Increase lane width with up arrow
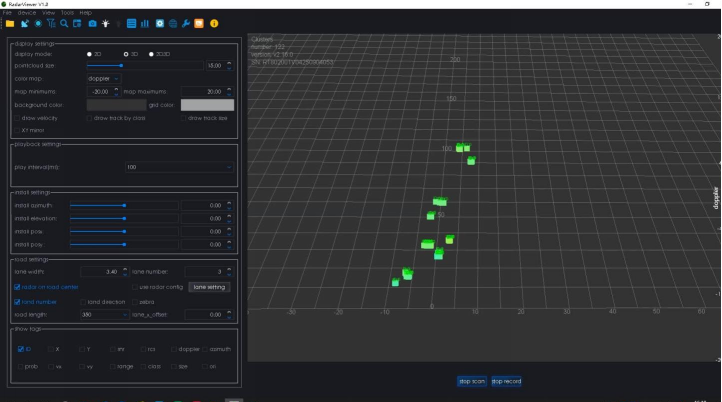Screen dimensions: 722x402 point(125,270)
